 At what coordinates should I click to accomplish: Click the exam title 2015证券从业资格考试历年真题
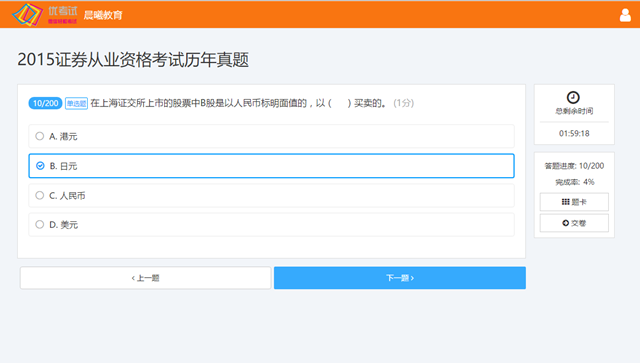[133, 60]
